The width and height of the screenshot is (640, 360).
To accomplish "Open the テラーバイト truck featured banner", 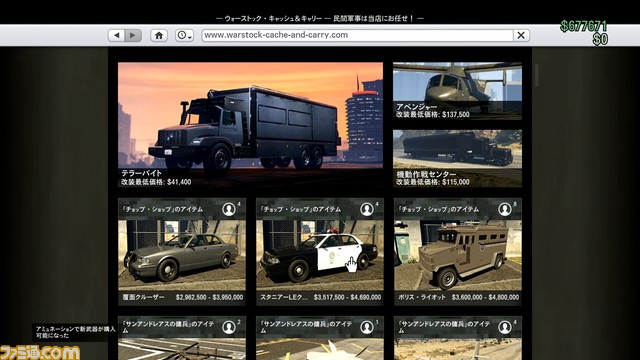I will coord(250,124).
